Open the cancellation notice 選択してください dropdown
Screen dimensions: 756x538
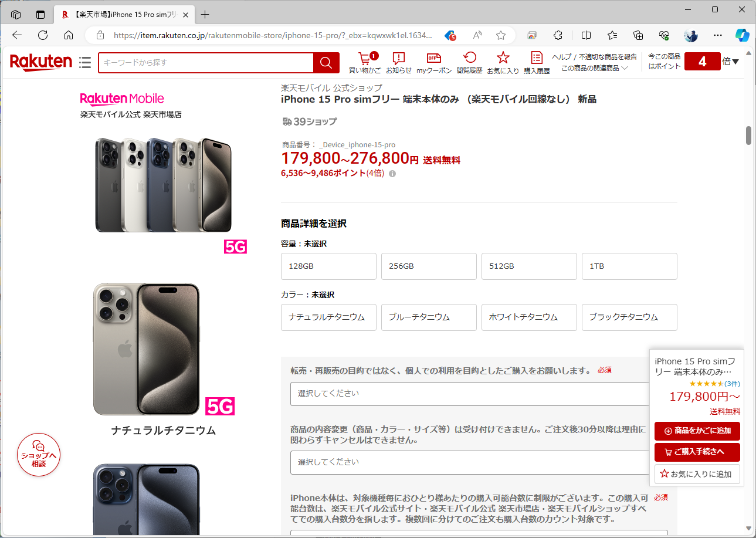point(469,462)
